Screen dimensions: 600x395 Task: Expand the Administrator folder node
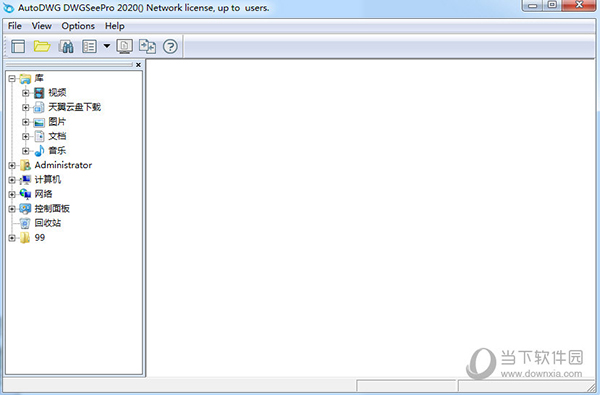(12, 166)
